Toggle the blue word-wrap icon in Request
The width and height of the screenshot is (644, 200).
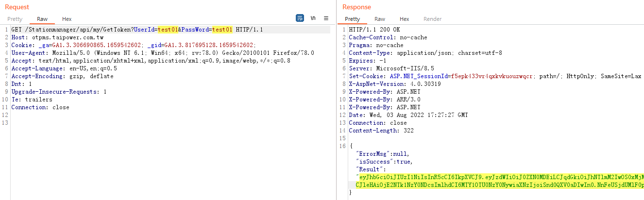[300, 18]
